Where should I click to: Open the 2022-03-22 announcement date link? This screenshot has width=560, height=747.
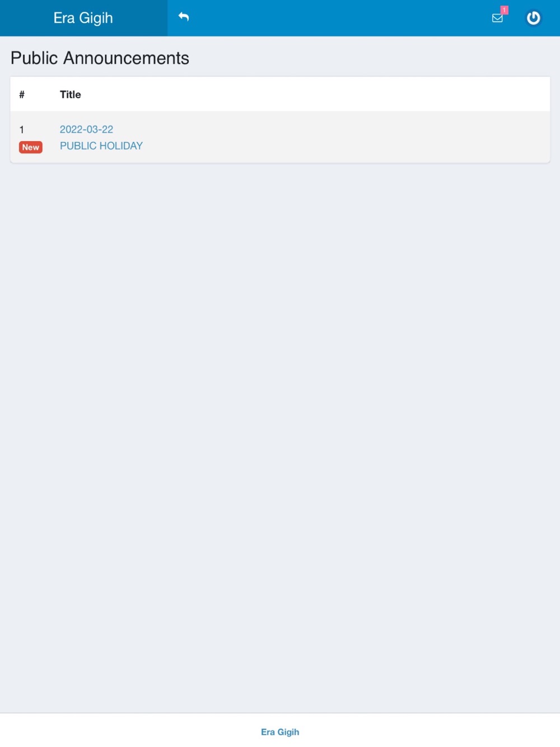(86, 129)
